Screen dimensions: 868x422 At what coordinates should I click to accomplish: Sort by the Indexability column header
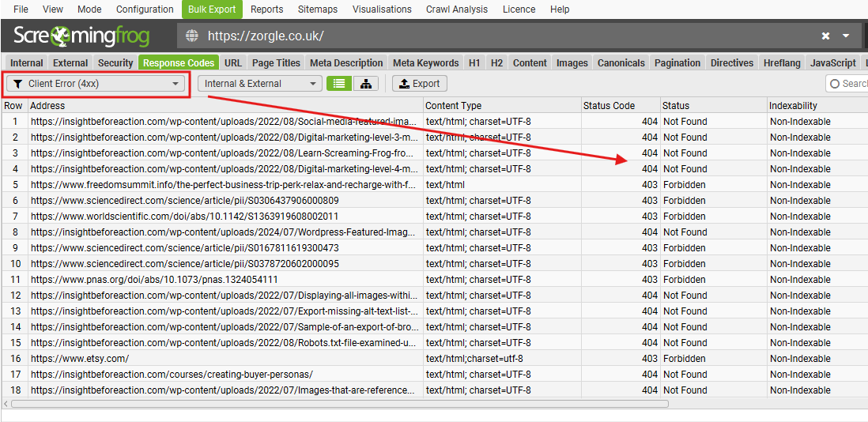817,106
